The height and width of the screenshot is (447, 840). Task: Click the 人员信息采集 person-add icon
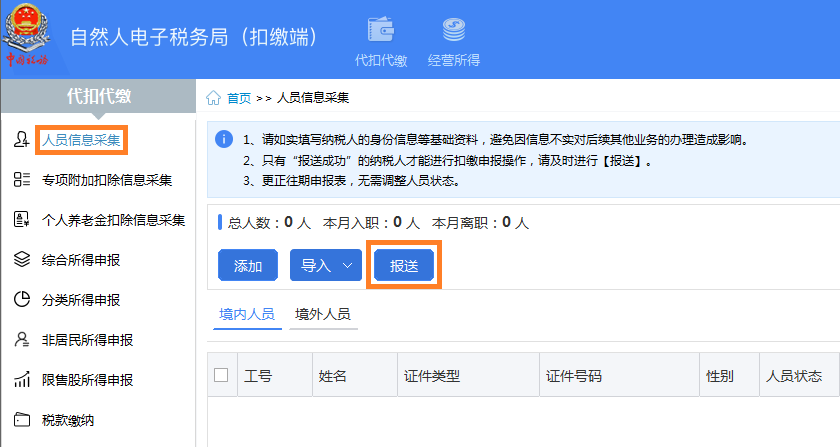click(x=21, y=139)
